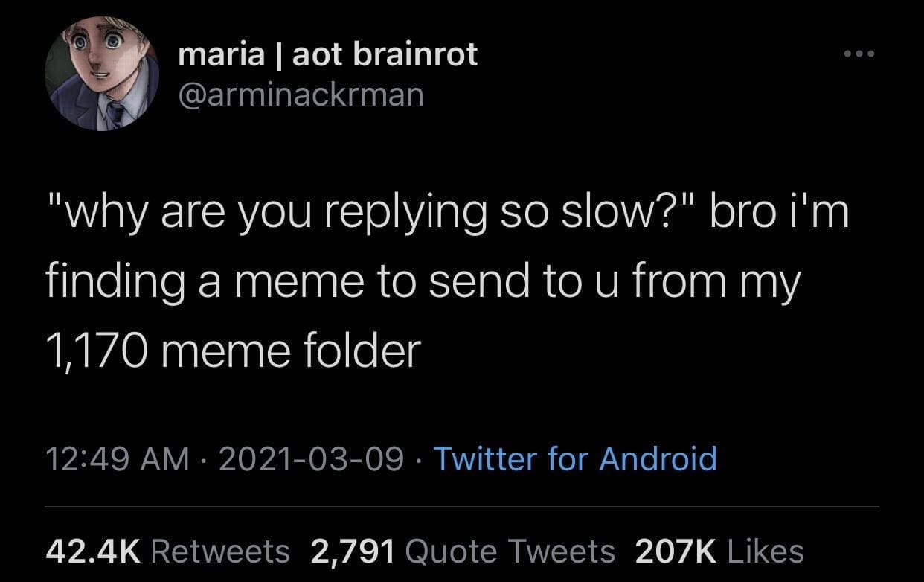Select "aot brainrot" in the display name
924x582 pixels.
click(385, 54)
